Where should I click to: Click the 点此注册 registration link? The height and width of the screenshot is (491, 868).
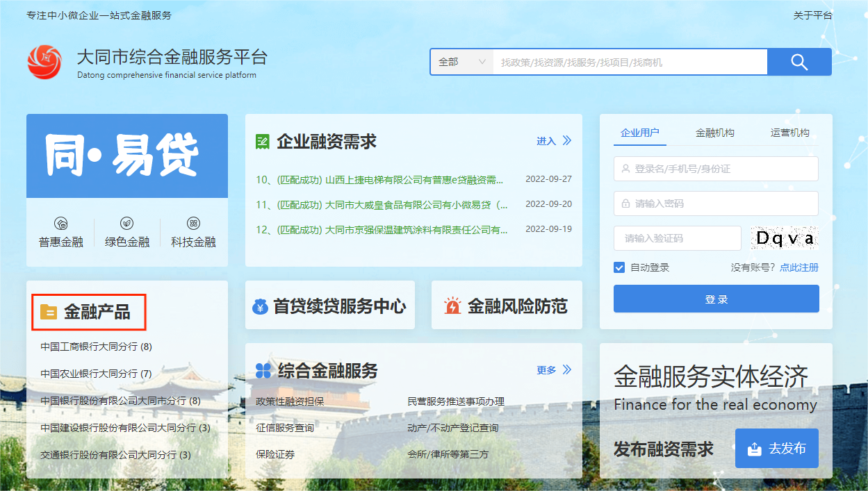pyautogui.click(x=799, y=267)
